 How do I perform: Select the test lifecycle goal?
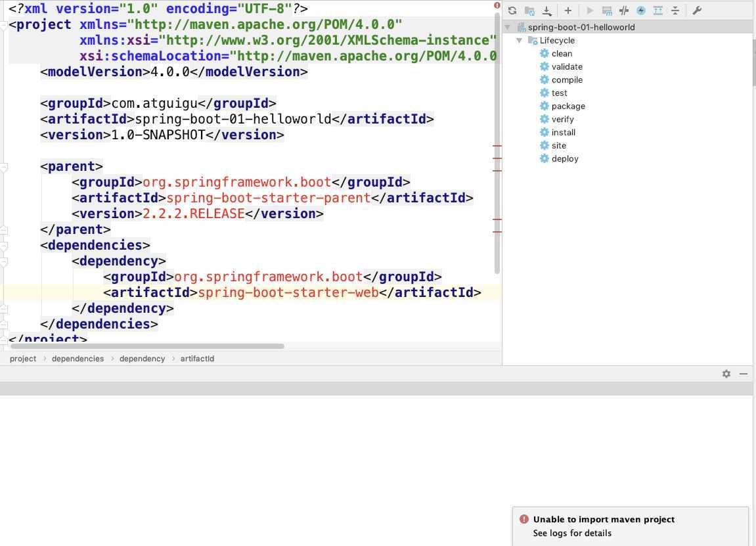pyautogui.click(x=560, y=93)
